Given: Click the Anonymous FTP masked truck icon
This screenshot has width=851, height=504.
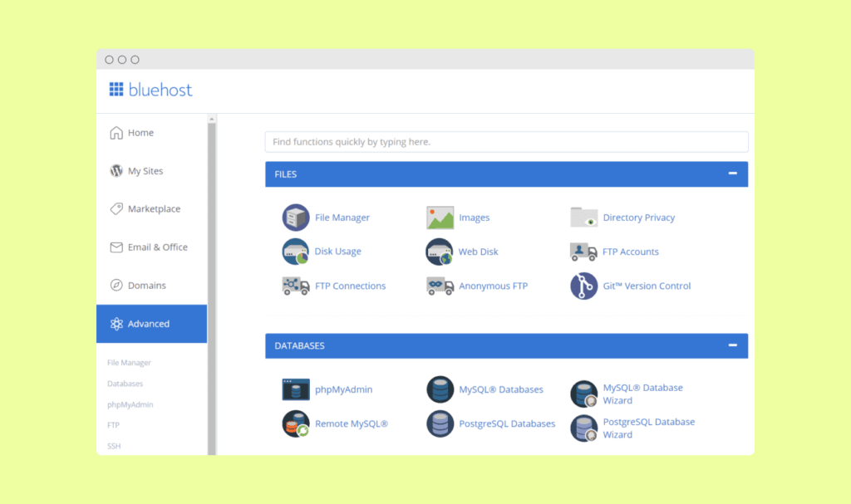Looking at the screenshot, I should point(440,286).
